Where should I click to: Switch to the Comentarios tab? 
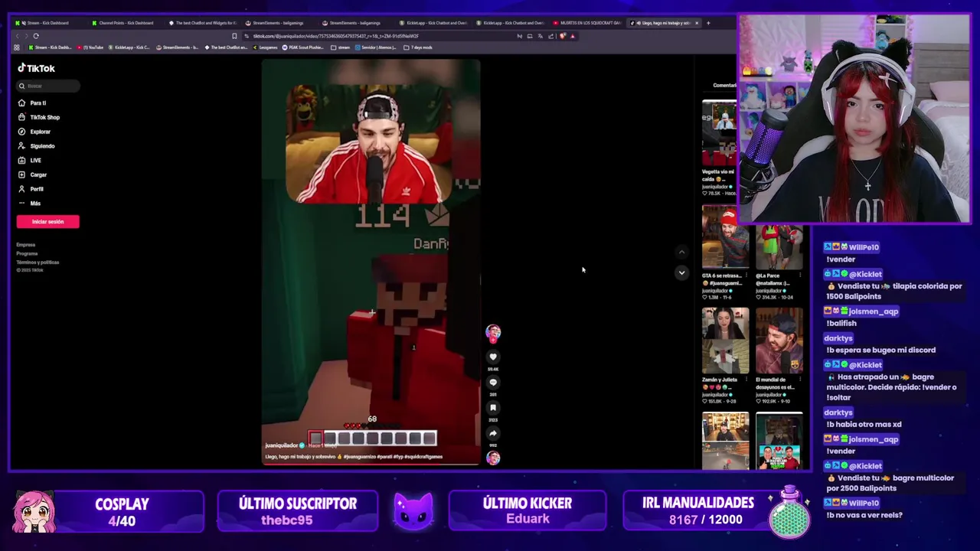coord(724,85)
